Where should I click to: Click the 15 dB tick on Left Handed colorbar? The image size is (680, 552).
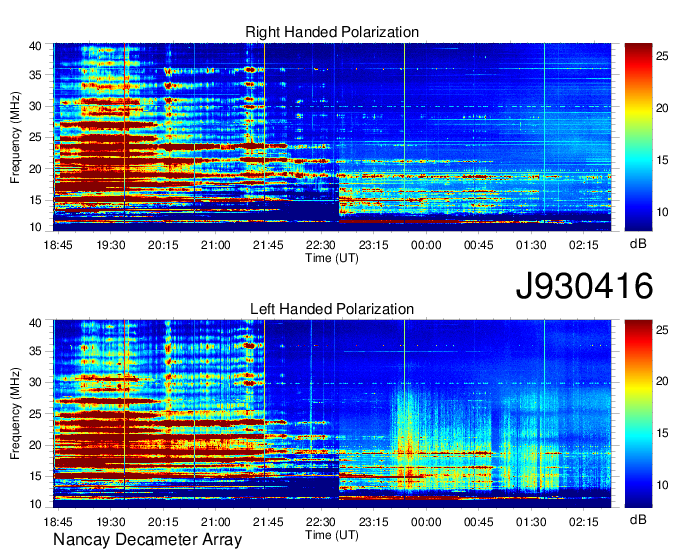click(662, 433)
